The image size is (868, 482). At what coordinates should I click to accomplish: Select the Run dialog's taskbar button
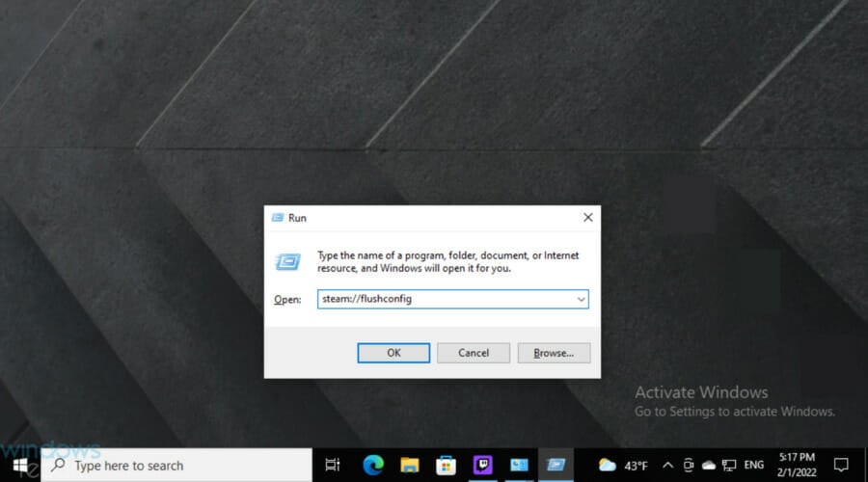click(x=556, y=466)
